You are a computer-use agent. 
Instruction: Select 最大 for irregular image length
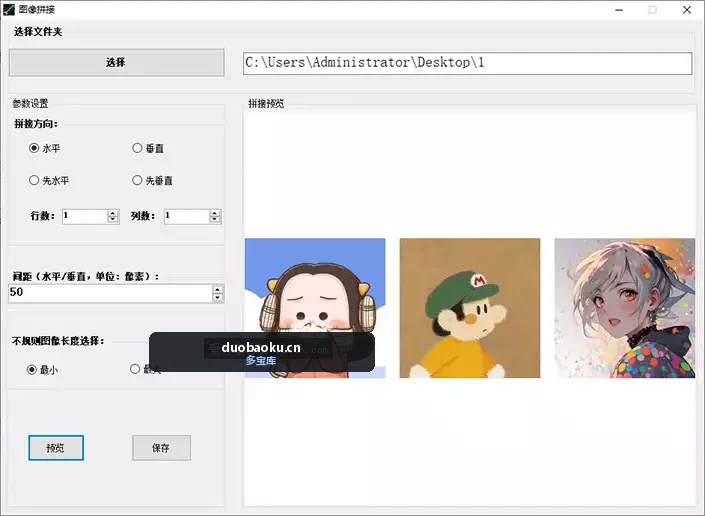pyautogui.click(x=145, y=369)
